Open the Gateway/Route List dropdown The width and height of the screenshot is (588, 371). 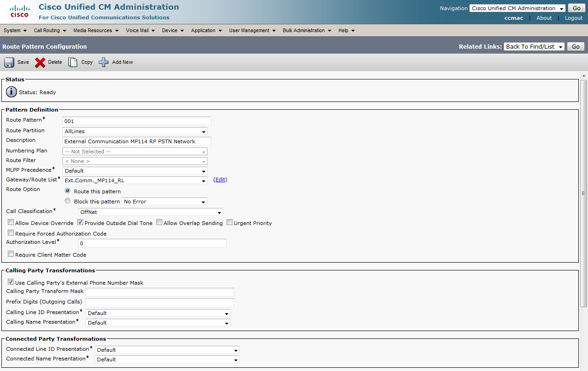135,180
